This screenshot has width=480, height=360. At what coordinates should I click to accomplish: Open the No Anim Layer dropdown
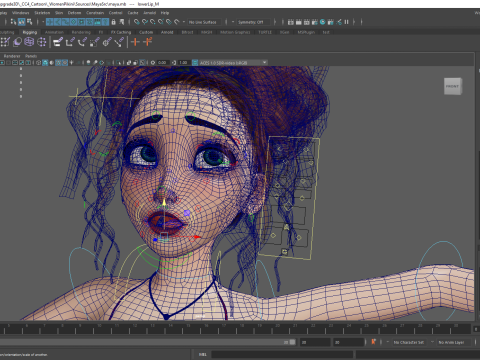[x=453, y=342]
